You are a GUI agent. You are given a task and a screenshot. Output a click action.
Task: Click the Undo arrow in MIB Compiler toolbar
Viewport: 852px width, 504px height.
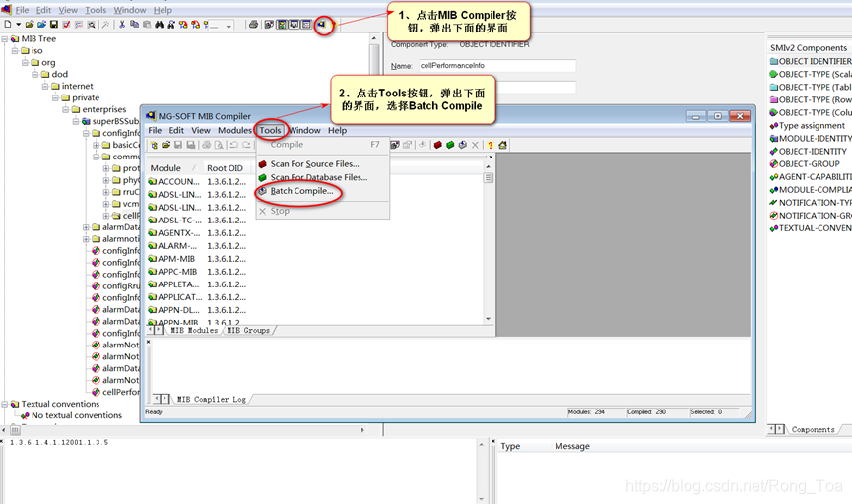tap(233, 145)
